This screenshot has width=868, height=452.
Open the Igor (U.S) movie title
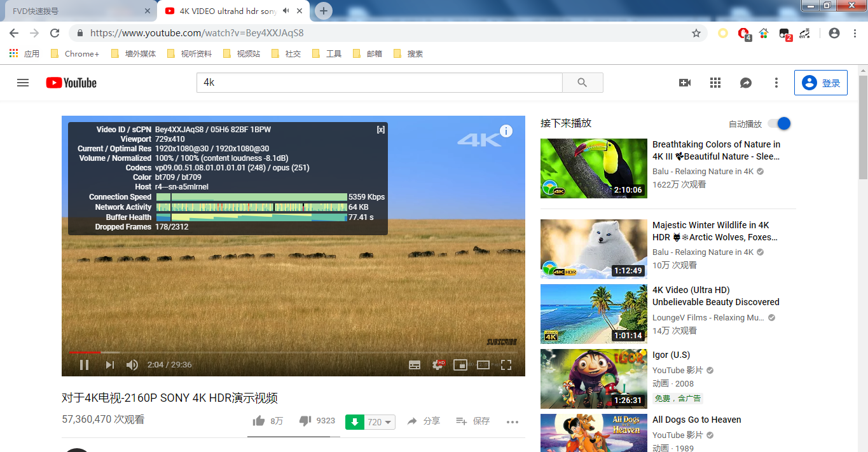[x=671, y=355]
